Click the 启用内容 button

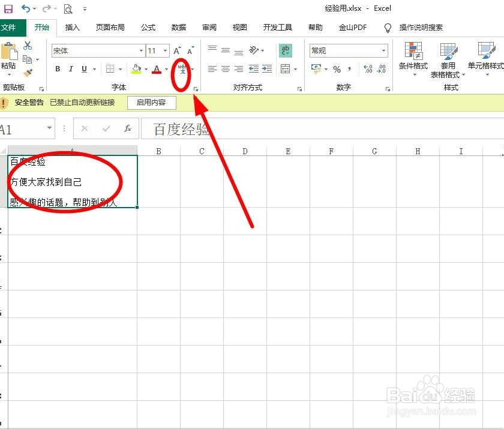click(x=151, y=102)
